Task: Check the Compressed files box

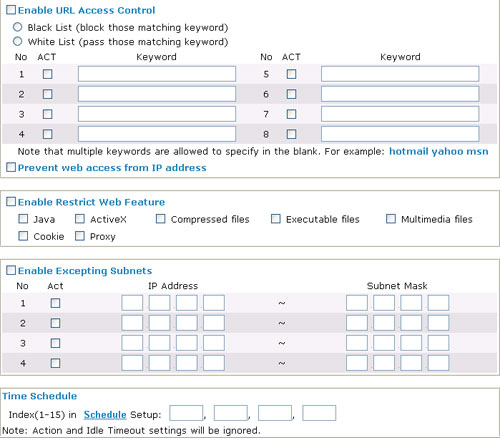Action: point(161,219)
